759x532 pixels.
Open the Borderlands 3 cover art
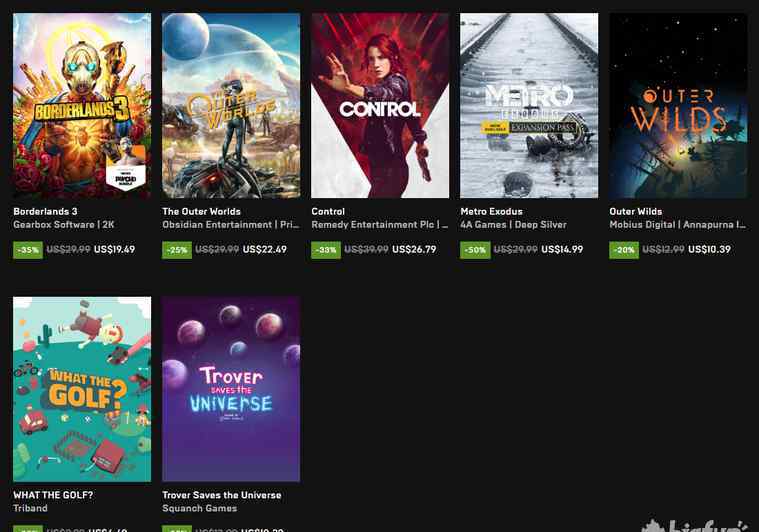tap(82, 106)
